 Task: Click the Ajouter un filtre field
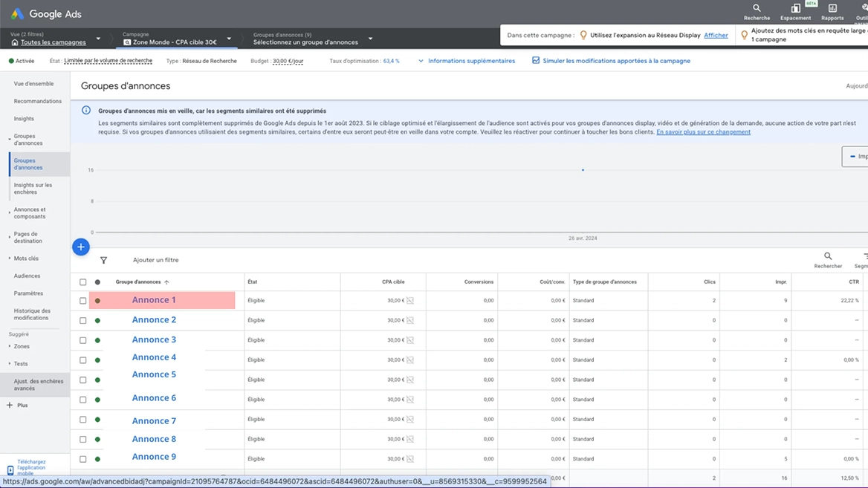click(155, 260)
